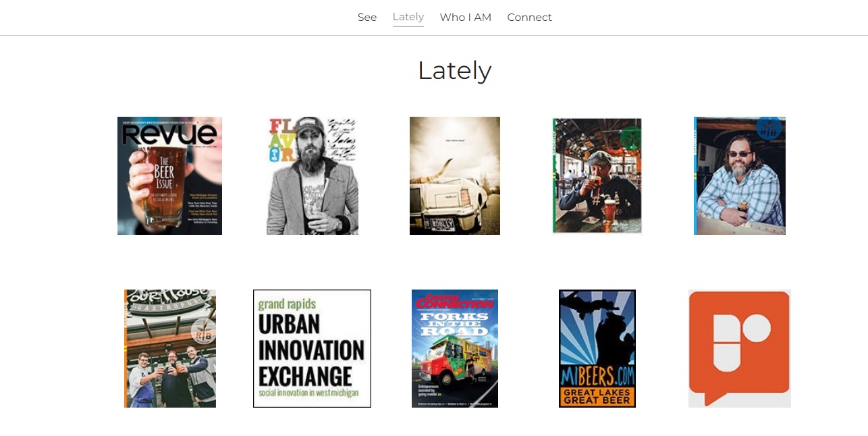This screenshot has height=436, width=868.
Task: Click the Urban Innovation Exchange logo
Action: pyautogui.click(x=312, y=348)
